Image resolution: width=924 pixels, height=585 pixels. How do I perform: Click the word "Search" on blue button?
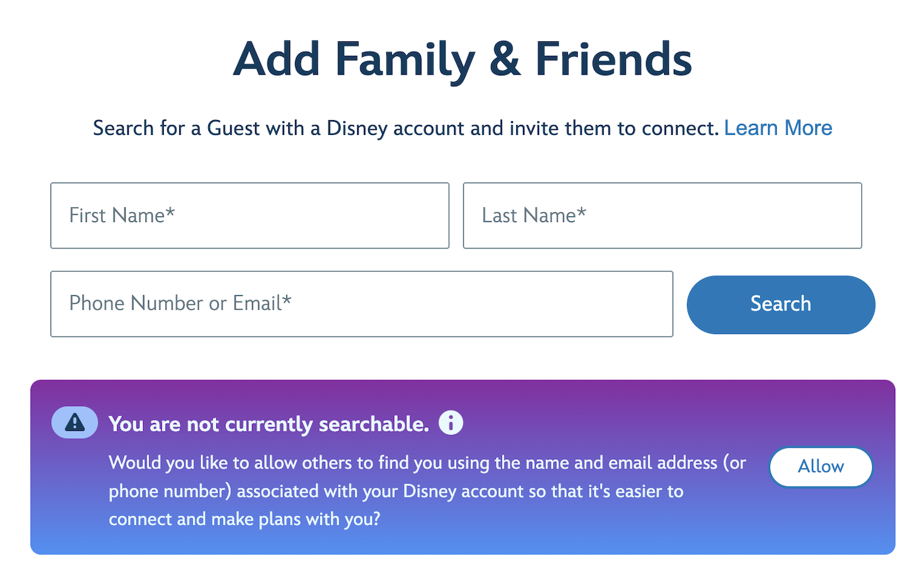pos(780,304)
